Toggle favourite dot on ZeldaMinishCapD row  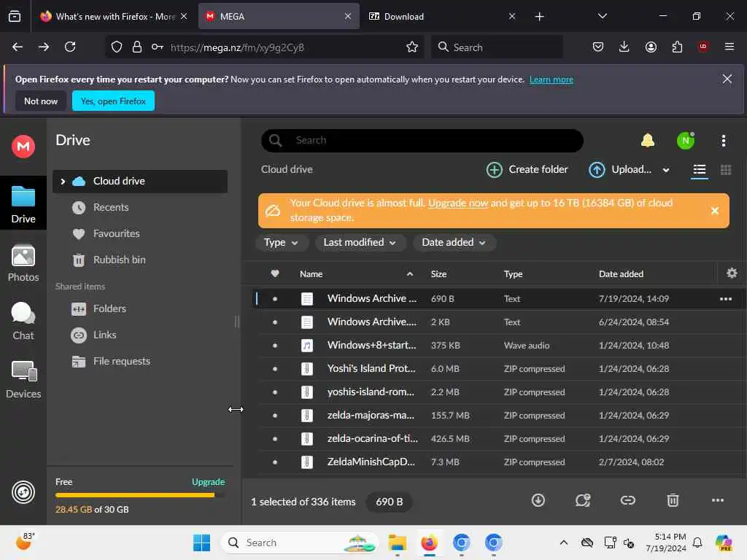[275, 462]
